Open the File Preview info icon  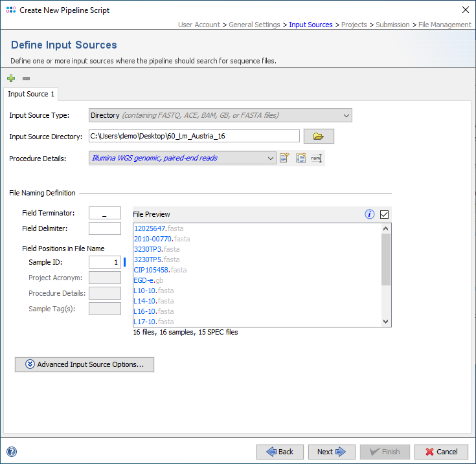370,214
